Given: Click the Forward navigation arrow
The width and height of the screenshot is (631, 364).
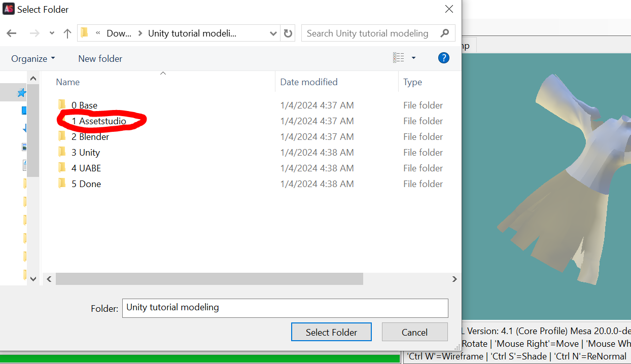Looking at the screenshot, I should coord(34,33).
